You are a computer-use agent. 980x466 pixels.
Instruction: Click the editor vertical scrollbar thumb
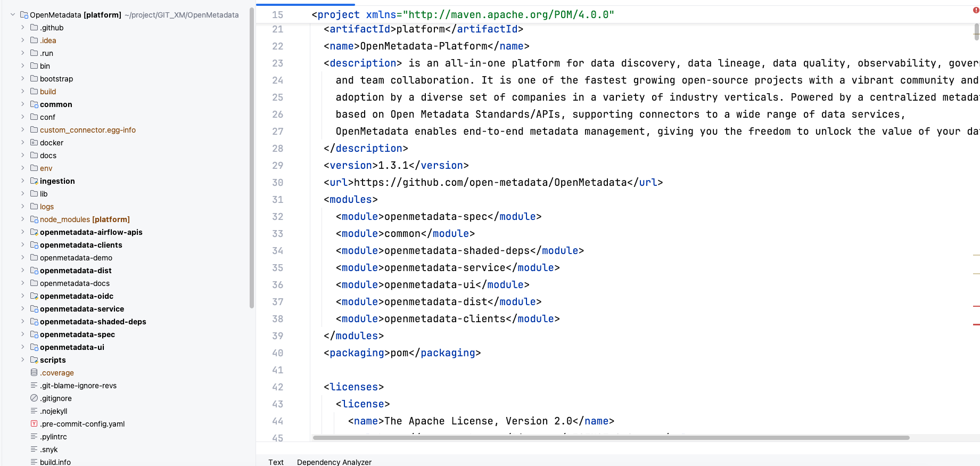point(977,32)
